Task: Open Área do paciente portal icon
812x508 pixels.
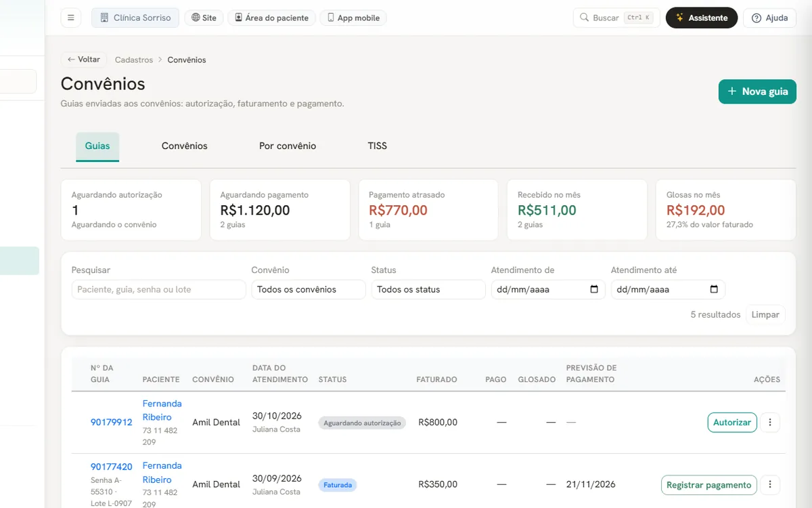Action: pyautogui.click(x=238, y=18)
